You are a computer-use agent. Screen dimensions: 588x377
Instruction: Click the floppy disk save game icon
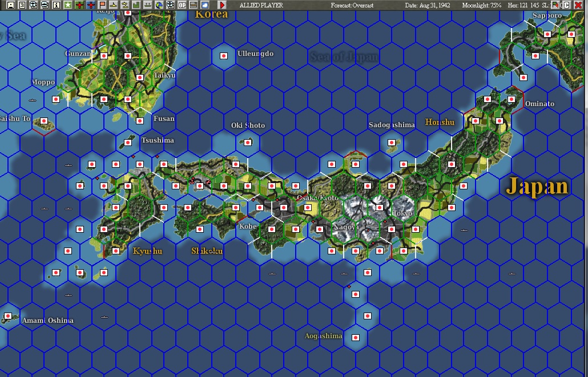[11, 5]
